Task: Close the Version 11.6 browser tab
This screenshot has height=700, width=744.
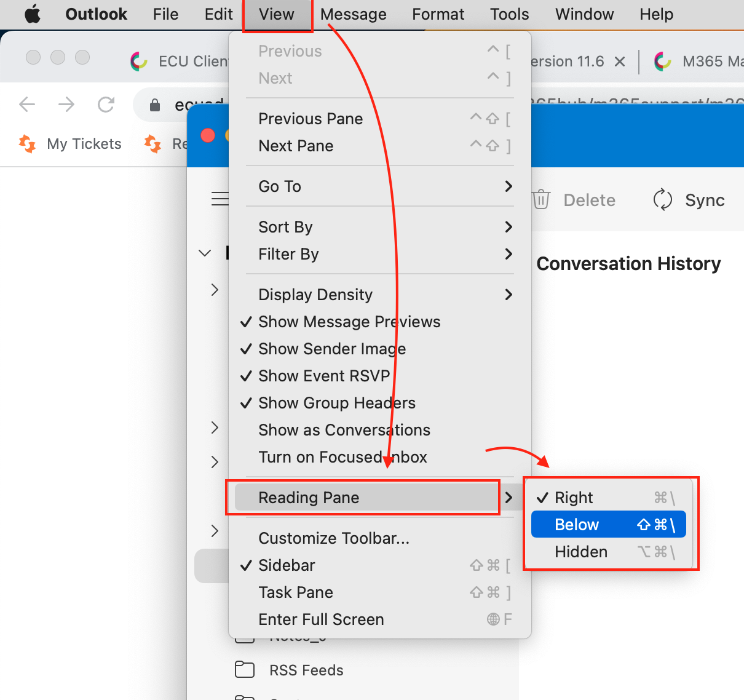Action: 620,62
